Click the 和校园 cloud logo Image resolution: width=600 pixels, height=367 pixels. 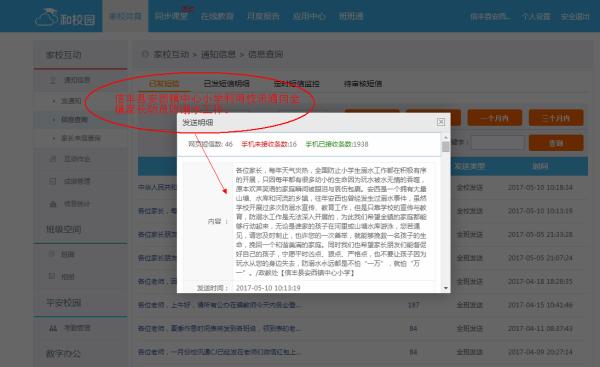(65, 17)
